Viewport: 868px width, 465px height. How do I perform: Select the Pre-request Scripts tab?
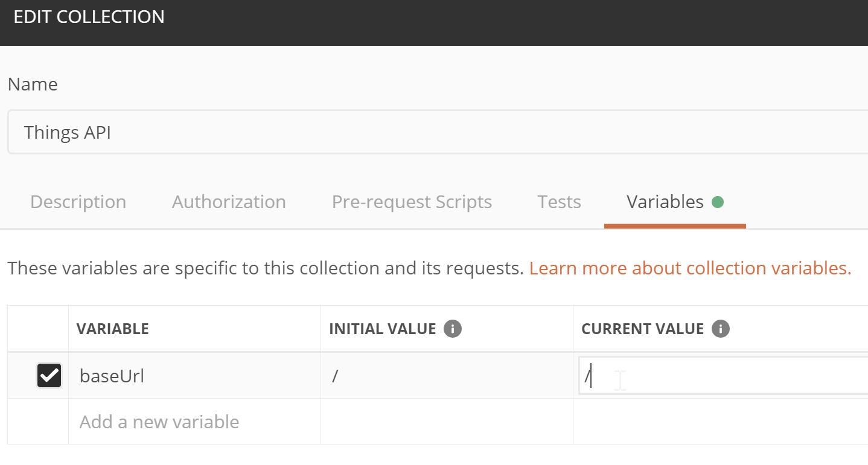[x=412, y=202]
